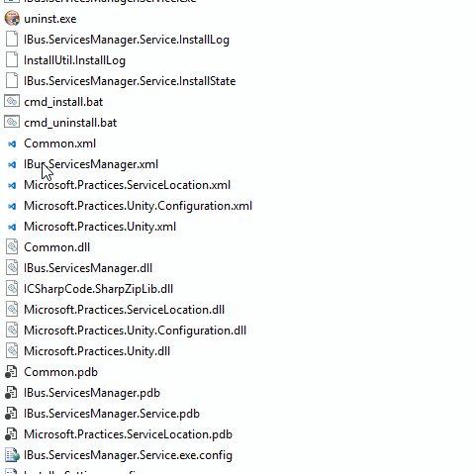Select the IBus.ServicesManager.xml file name

coord(91,164)
